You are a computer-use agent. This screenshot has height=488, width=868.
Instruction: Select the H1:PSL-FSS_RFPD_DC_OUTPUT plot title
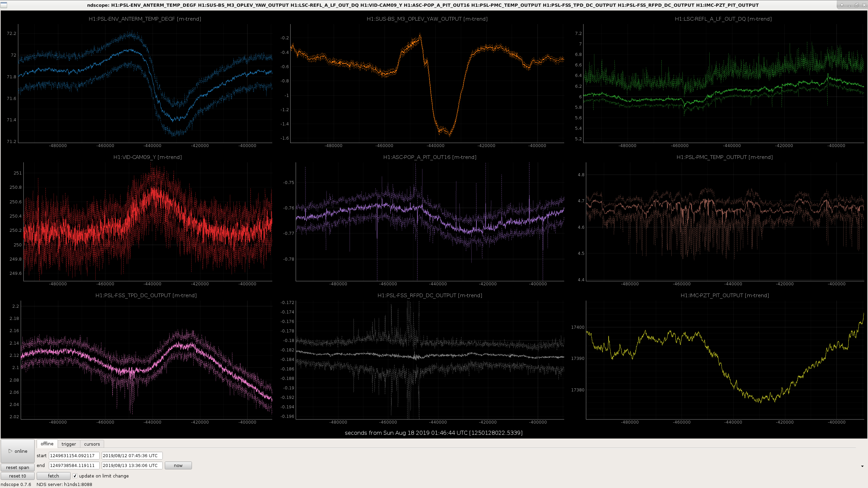[430, 296]
